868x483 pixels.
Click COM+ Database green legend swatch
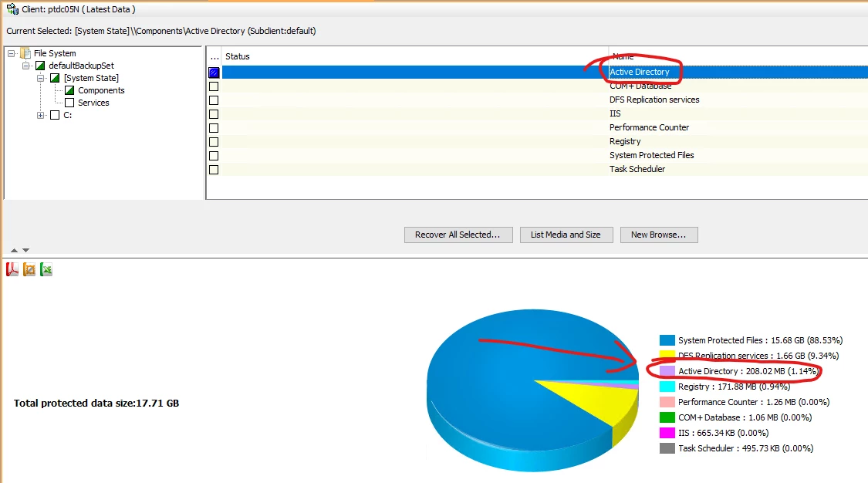667,417
